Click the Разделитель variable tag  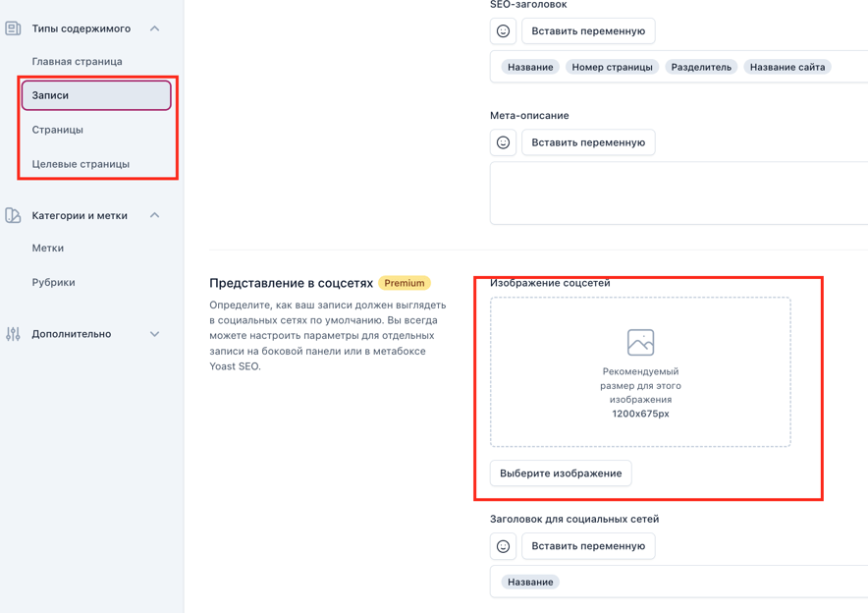(x=701, y=67)
